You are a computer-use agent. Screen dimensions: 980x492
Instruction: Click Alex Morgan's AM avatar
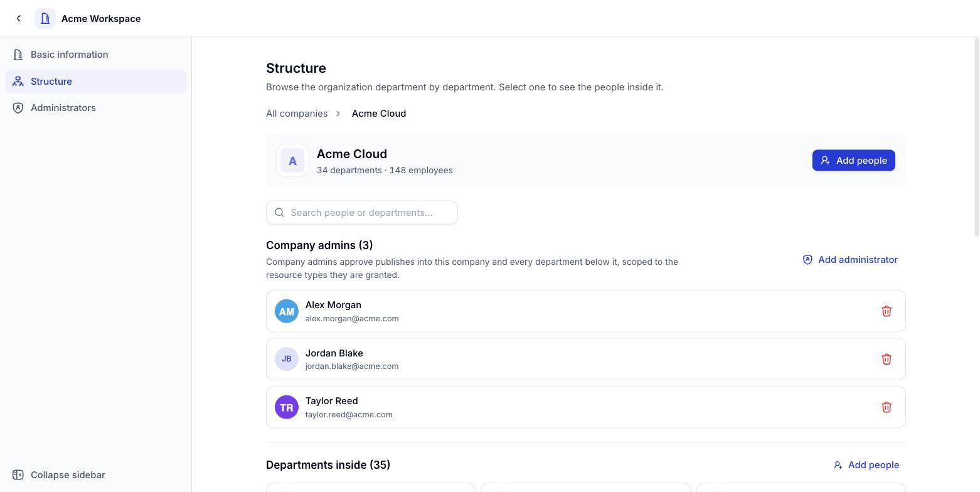coord(287,311)
